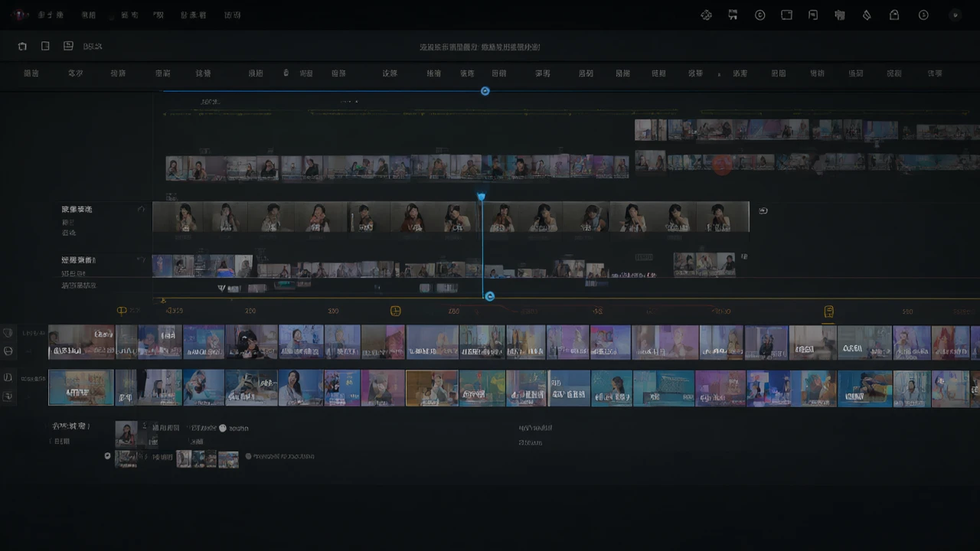The image size is (980, 551).
Task: Click the small icon right of the main filmstrip
Action: point(763,210)
